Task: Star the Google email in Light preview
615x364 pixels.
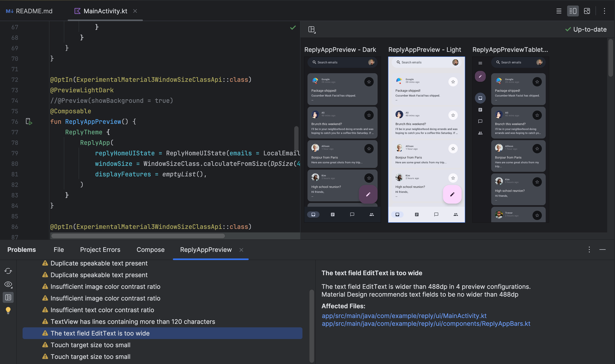Action: tap(453, 81)
